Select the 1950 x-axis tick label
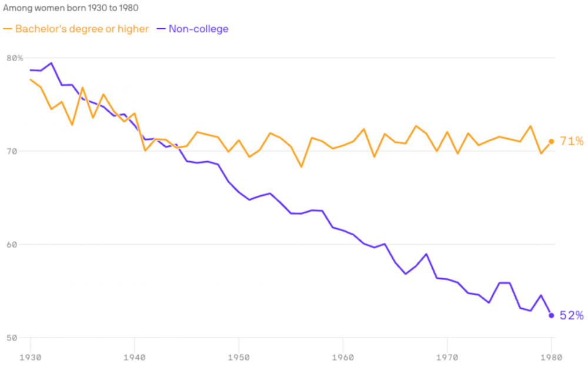Screen dimensions: 588x367 tap(239, 356)
